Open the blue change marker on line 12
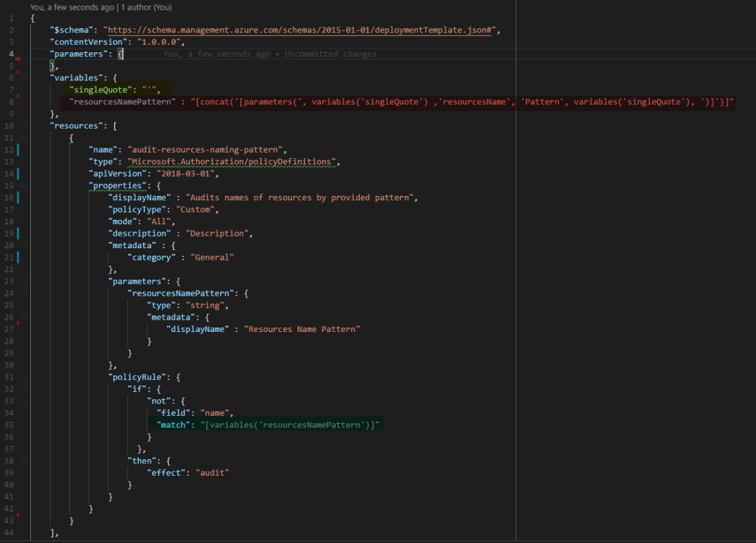Viewport: 756px width, 543px height. pyautogui.click(x=19, y=150)
